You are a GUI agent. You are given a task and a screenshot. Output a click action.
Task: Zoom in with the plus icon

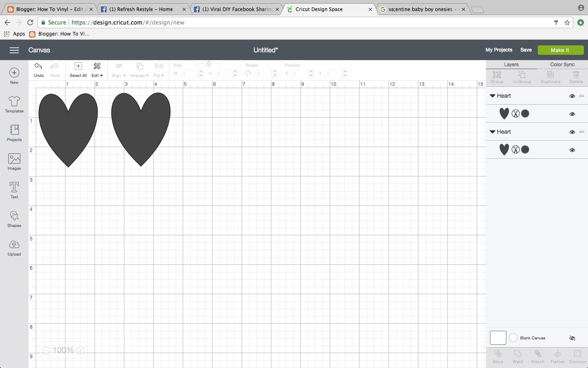click(x=81, y=350)
